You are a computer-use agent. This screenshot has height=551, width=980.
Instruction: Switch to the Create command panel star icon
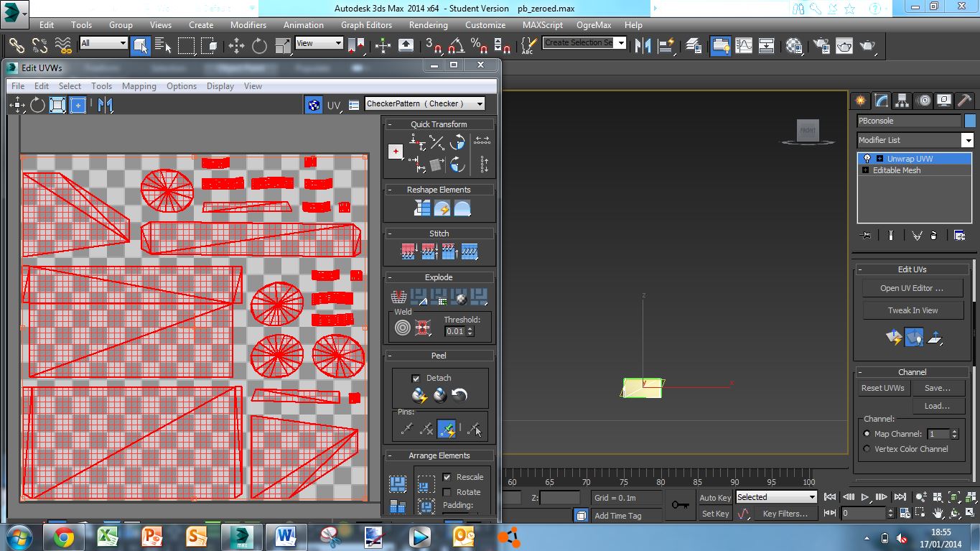pos(860,101)
